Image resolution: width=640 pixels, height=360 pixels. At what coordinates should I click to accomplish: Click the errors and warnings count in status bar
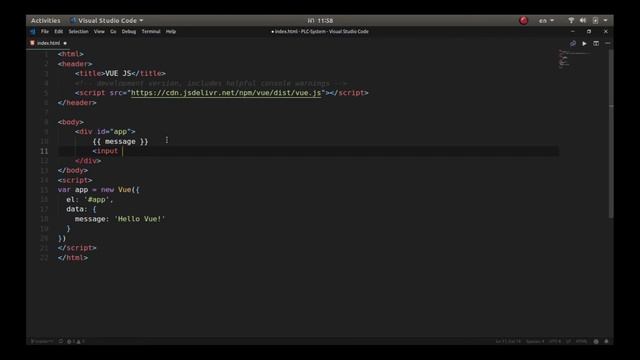coord(76,341)
